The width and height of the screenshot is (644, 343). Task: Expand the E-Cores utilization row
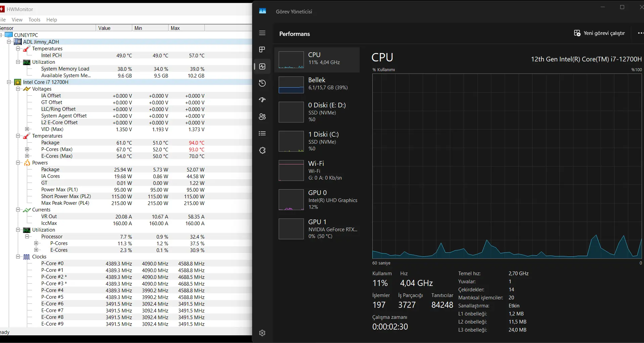pyautogui.click(x=36, y=250)
